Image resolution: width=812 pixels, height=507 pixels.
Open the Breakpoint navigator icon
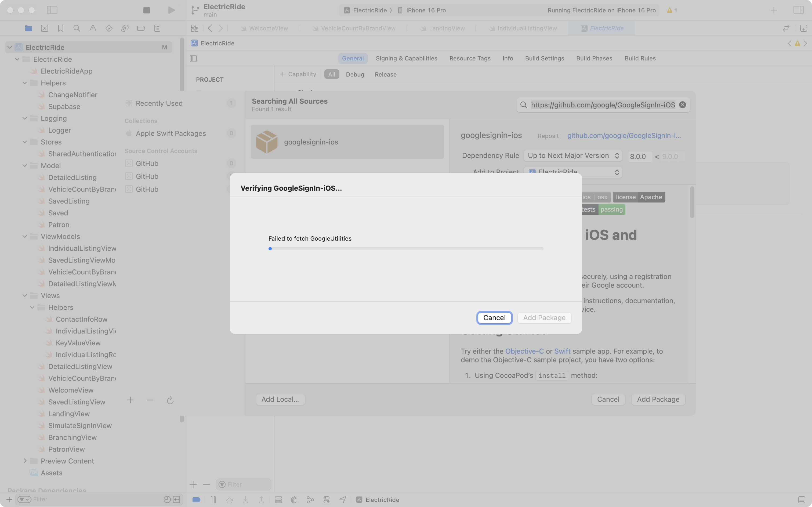[x=141, y=28]
